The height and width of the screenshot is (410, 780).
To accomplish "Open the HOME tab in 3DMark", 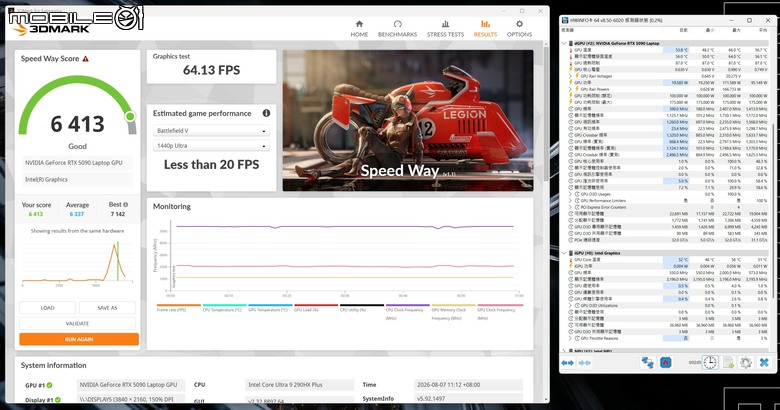I will point(359,29).
